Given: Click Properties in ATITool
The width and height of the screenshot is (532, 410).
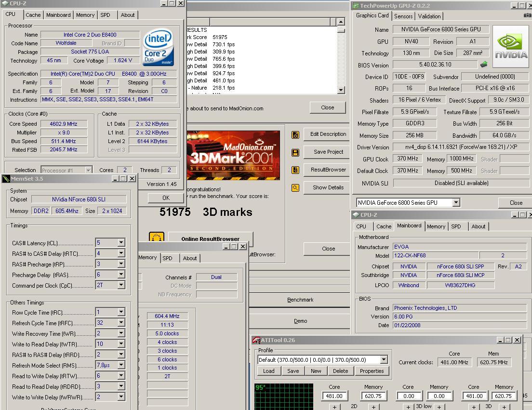Looking at the screenshot, I should point(372,371).
